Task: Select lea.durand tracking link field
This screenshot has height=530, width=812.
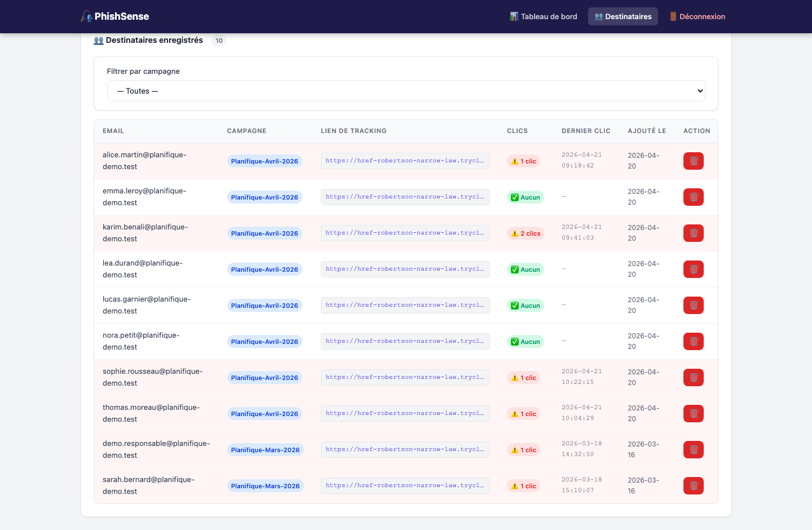Action: [x=405, y=269]
